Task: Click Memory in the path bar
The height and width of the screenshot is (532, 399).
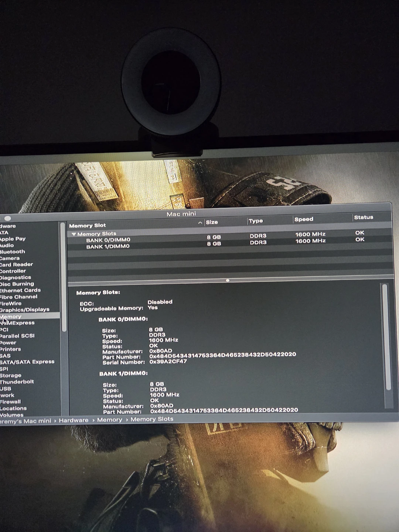Action: 110,420
